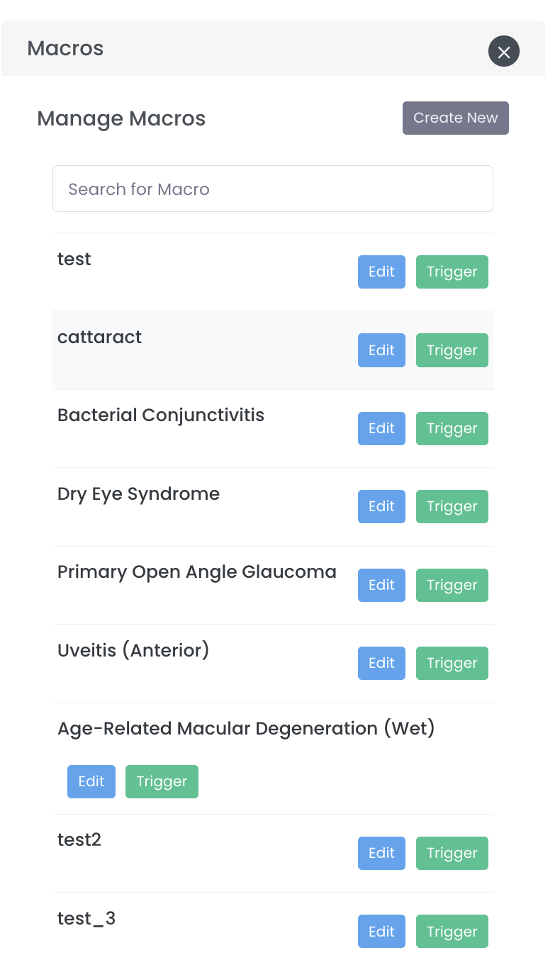This screenshot has height=960, width=560.
Task: Edit the test2 macro
Action: (x=381, y=853)
